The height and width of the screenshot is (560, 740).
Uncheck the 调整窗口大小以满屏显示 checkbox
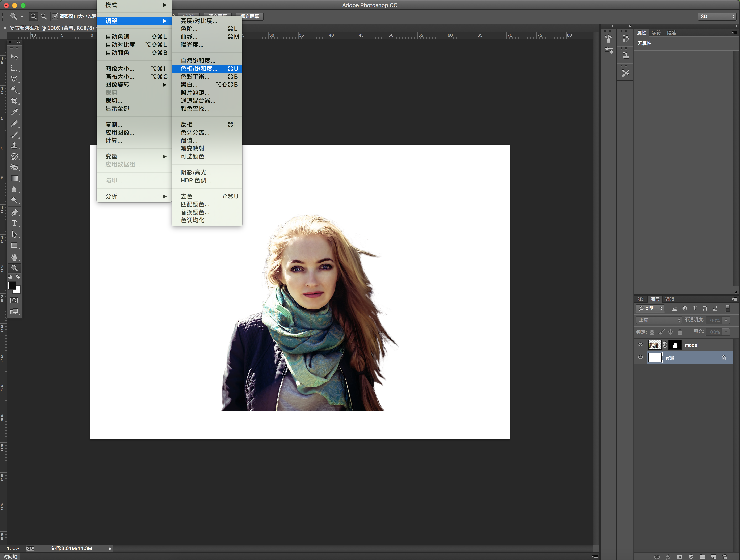(x=55, y=16)
